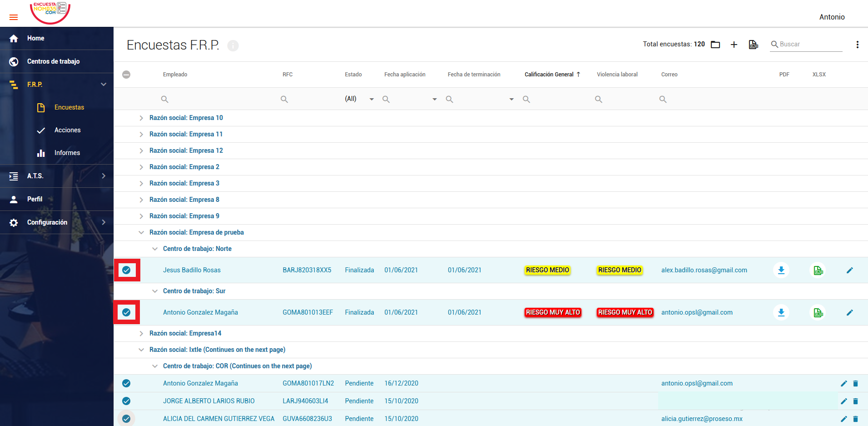Uncheck the Jesus Badillo Rosas row checkbox

126,270
